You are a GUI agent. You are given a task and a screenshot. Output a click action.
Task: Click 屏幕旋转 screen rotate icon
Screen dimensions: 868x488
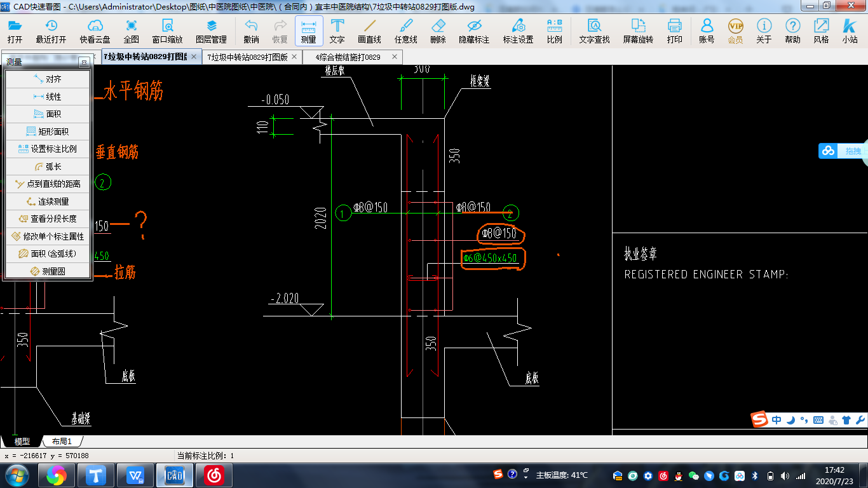pos(638,31)
